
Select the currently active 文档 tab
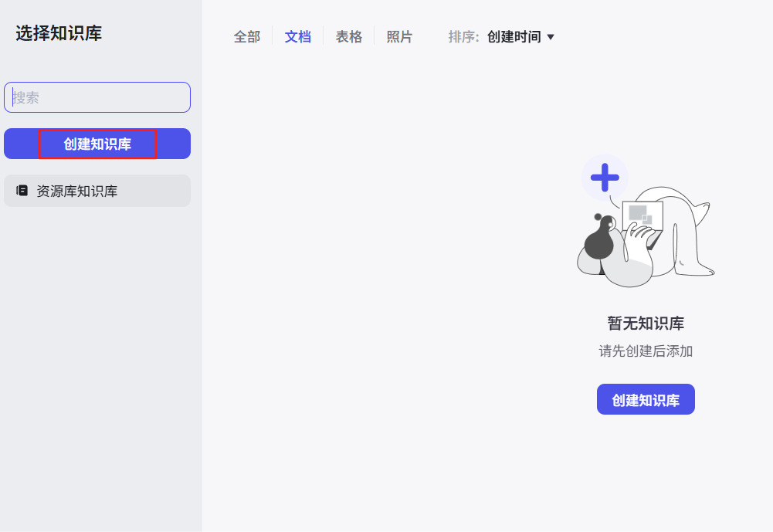(297, 36)
